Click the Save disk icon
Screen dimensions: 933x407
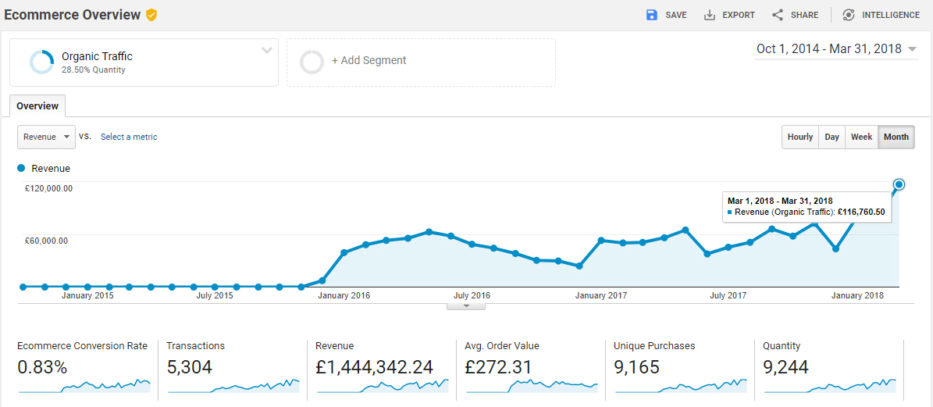point(652,15)
